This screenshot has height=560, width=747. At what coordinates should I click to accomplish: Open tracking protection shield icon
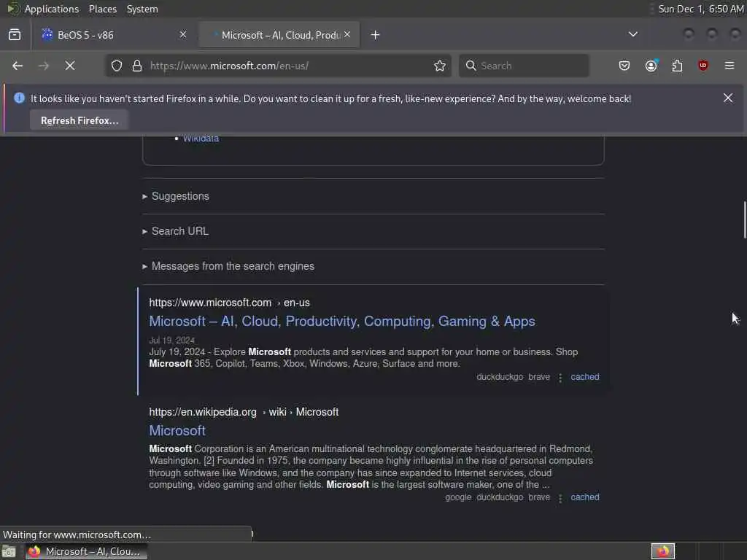(x=117, y=66)
